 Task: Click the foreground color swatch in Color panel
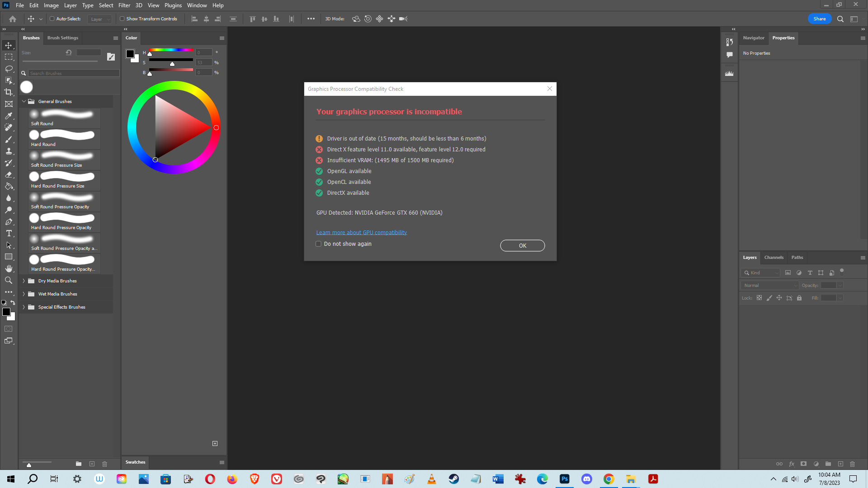[130, 54]
